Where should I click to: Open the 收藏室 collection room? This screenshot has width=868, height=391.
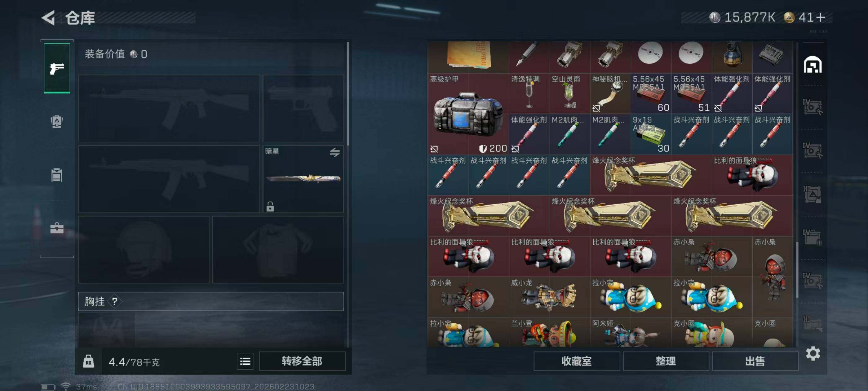[x=576, y=361]
